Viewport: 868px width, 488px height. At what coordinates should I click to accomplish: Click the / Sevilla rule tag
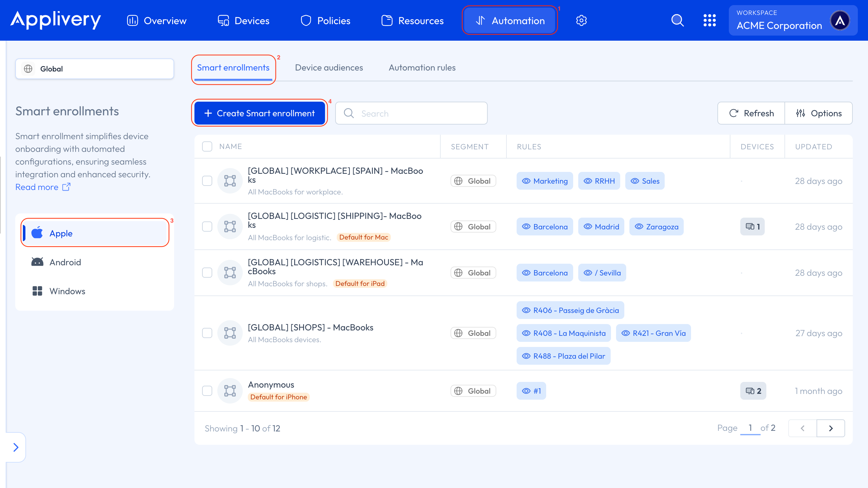pos(602,273)
